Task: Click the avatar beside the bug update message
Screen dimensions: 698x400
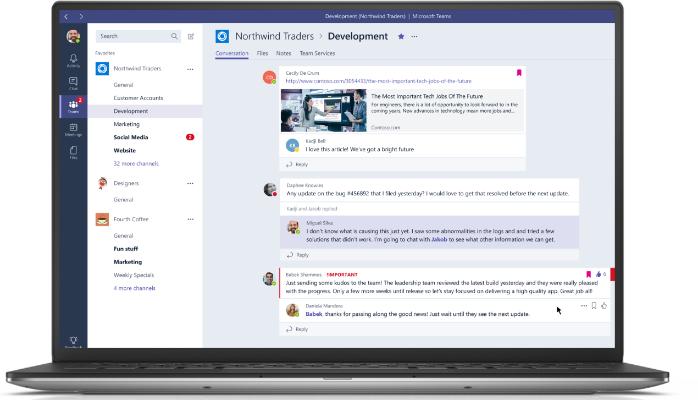Action: 270,190
